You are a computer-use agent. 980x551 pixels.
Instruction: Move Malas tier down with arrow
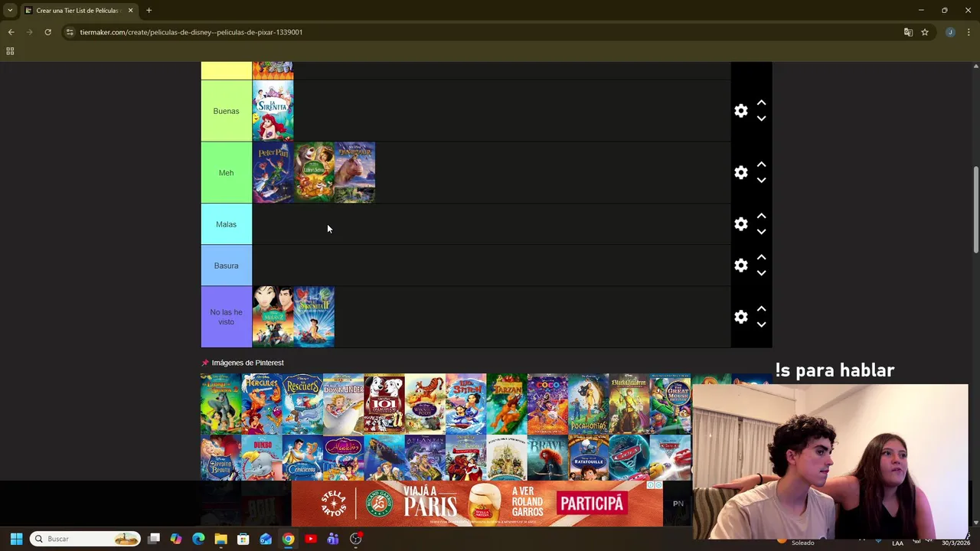point(761,232)
